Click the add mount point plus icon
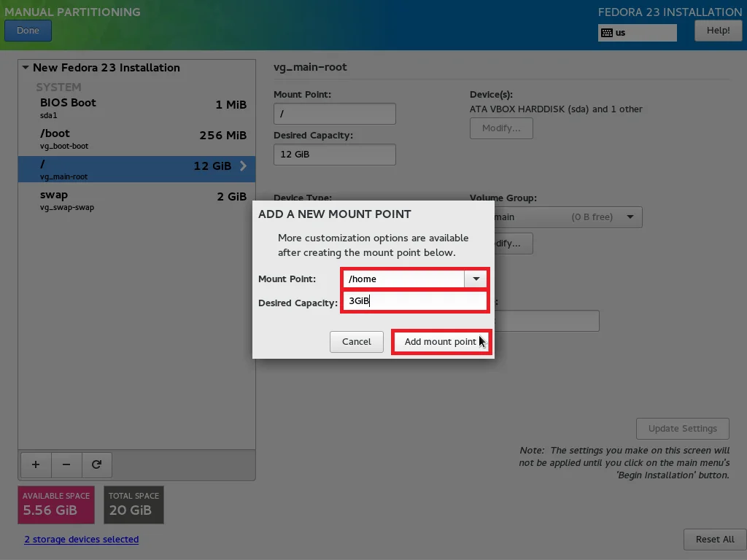 [36, 464]
